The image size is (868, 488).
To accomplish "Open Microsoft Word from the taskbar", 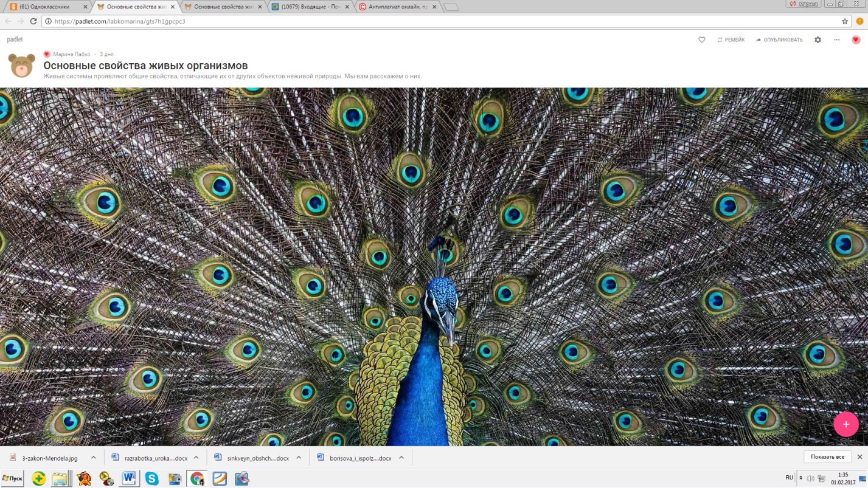I will [129, 479].
